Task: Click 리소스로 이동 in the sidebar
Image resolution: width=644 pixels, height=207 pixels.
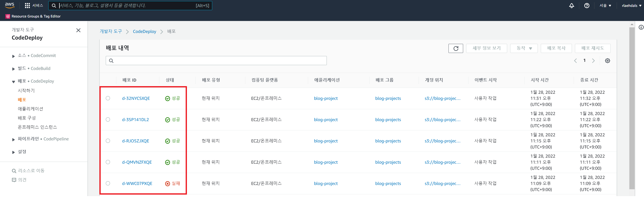Action: (31, 171)
